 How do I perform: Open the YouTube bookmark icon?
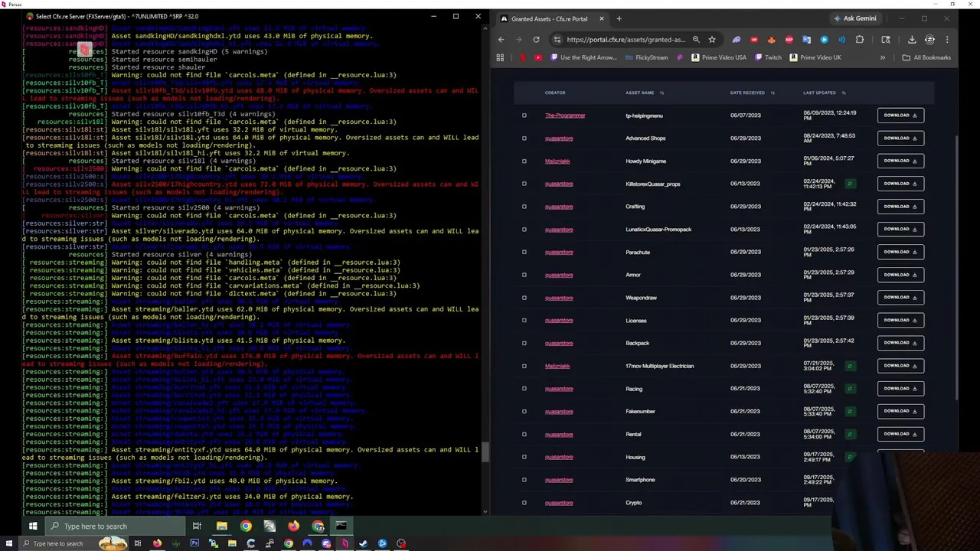(539, 57)
